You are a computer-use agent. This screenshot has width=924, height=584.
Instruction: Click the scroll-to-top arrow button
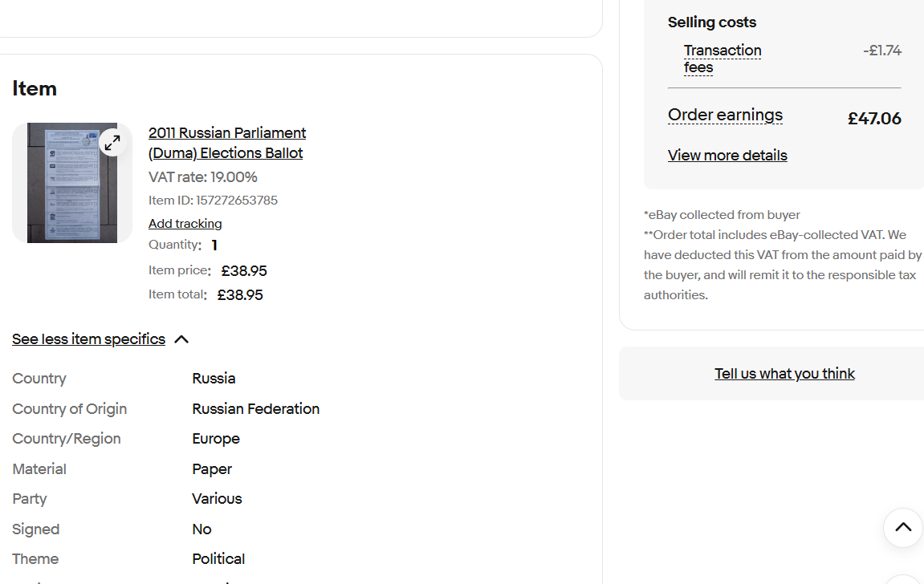[x=902, y=528]
